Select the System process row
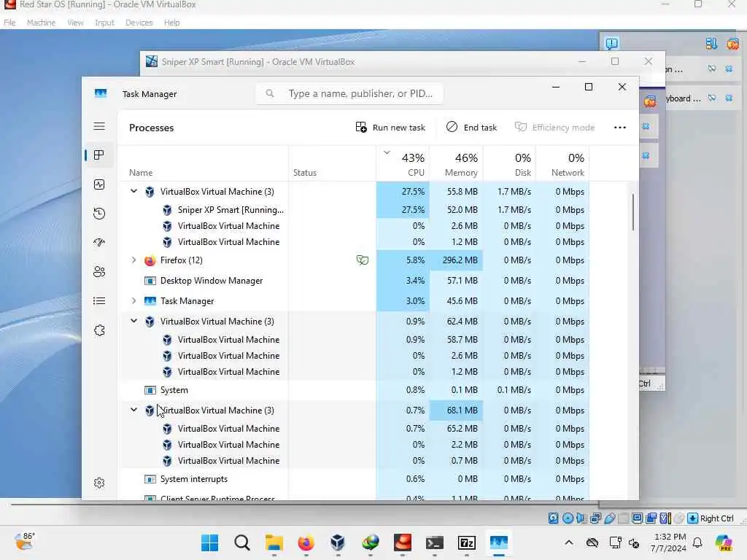The image size is (747, 560). [x=354, y=390]
